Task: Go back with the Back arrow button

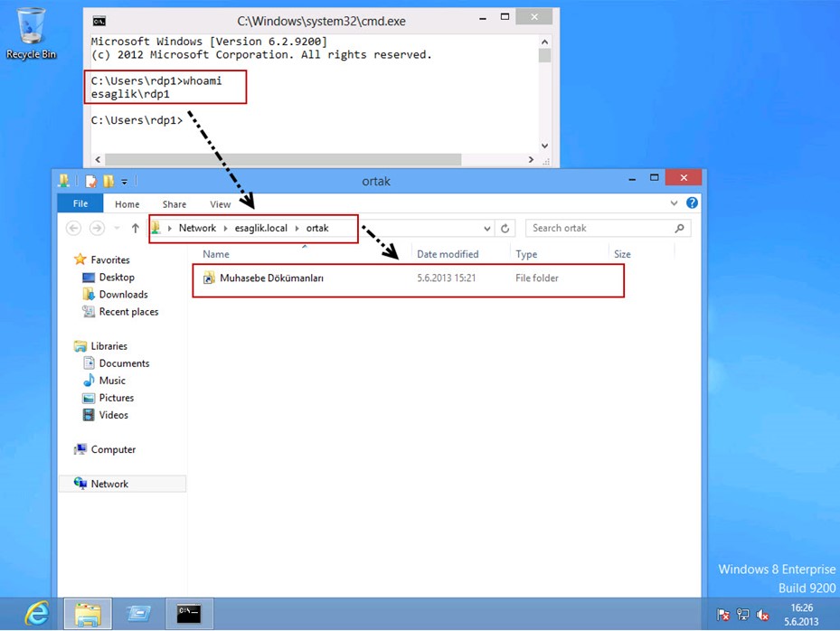Action: pos(73,228)
